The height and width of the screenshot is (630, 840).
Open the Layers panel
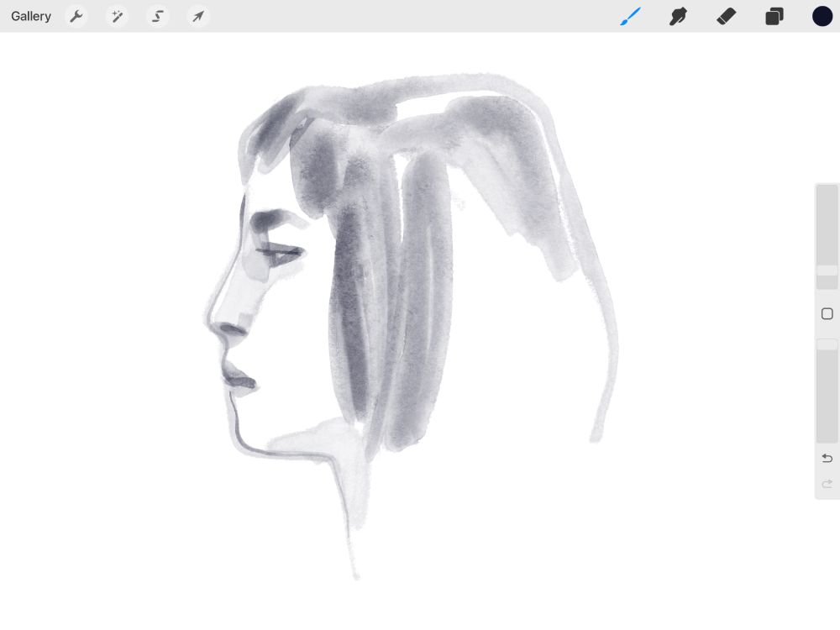[774, 16]
